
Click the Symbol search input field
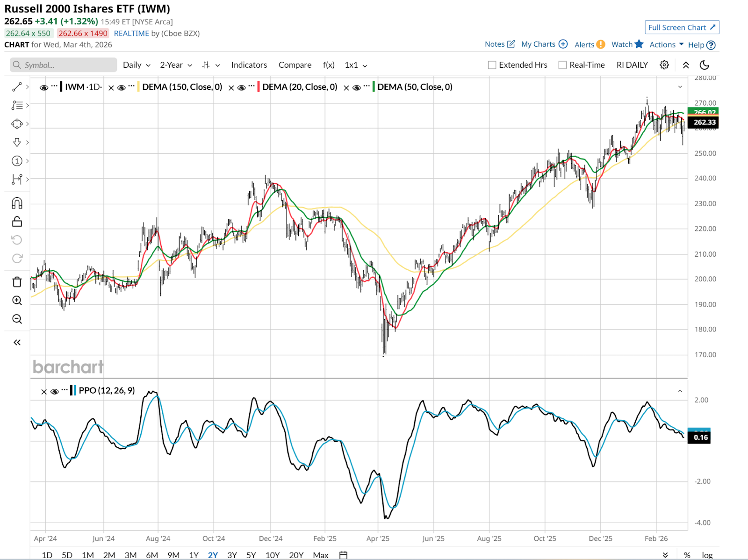(x=64, y=65)
